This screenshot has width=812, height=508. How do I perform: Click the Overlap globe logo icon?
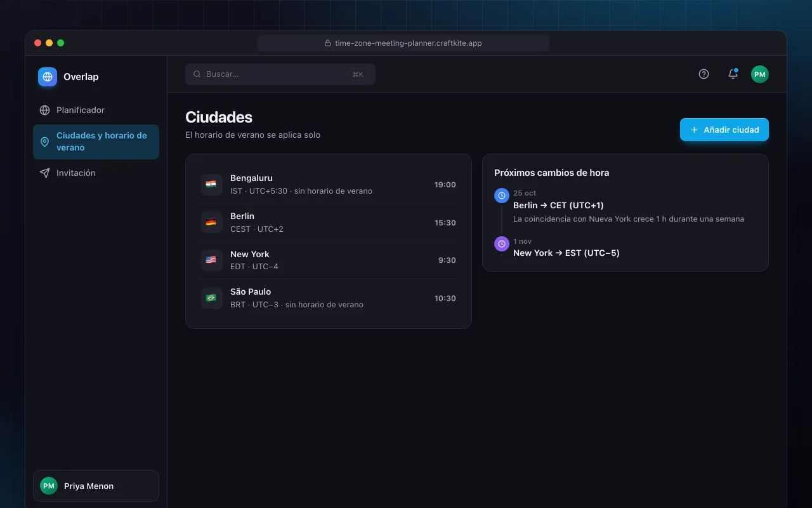pos(48,77)
